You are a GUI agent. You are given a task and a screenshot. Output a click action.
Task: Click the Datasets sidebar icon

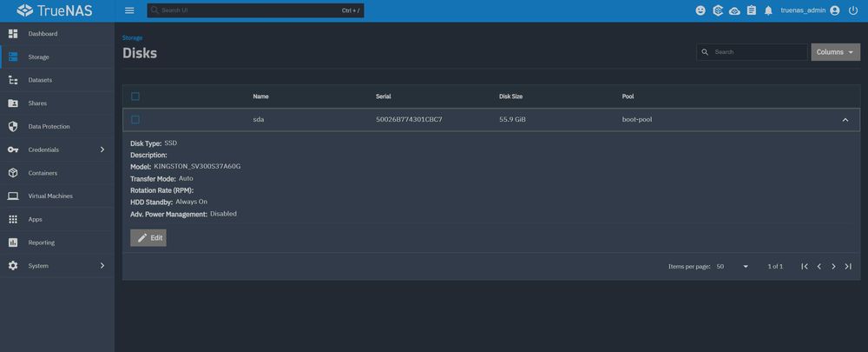(x=13, y=80)
